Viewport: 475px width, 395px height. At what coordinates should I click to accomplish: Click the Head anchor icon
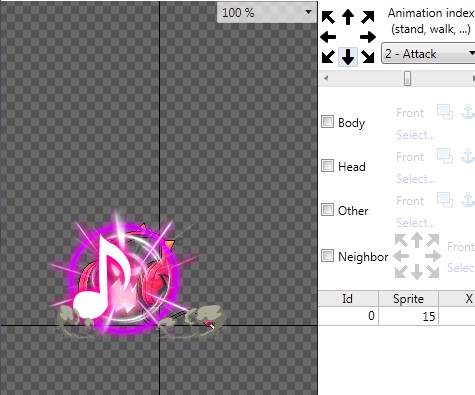tap(467, 156)
